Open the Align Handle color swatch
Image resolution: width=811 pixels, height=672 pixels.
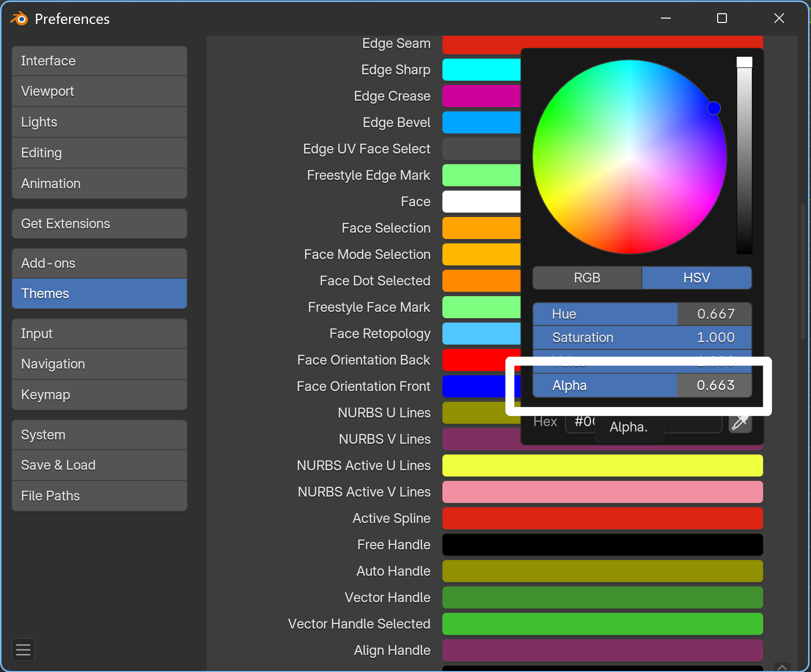(603, 650)
